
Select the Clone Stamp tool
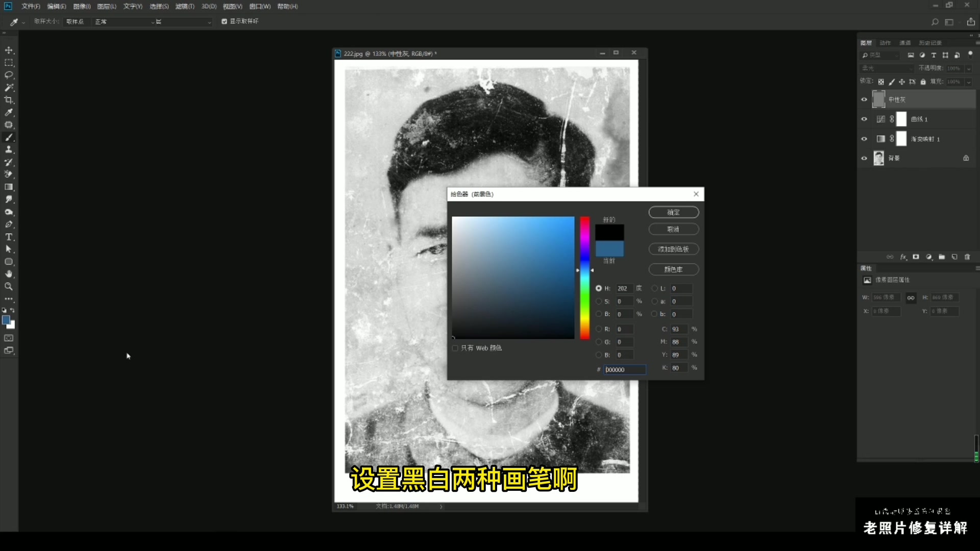[9, 149]
